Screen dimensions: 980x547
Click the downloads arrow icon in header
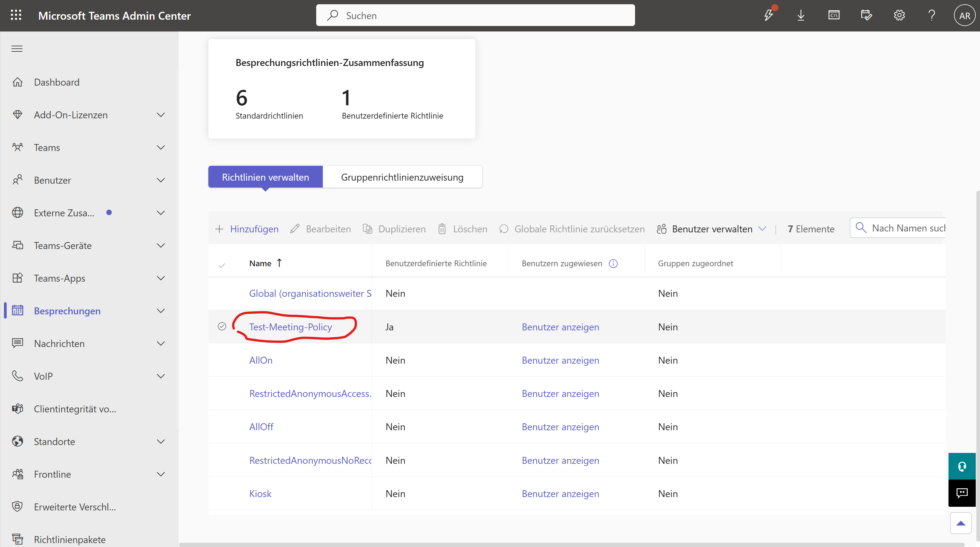pos(801,15)
